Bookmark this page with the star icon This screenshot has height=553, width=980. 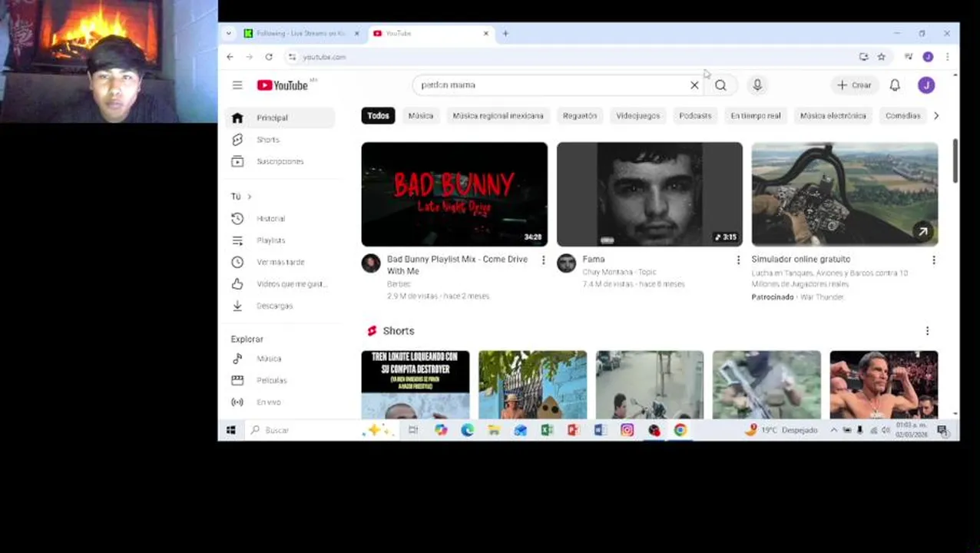(x=881, y=57)
